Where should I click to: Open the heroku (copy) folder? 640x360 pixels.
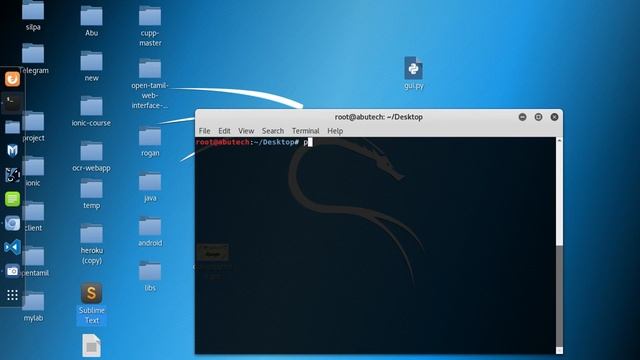tap(91, 233)
